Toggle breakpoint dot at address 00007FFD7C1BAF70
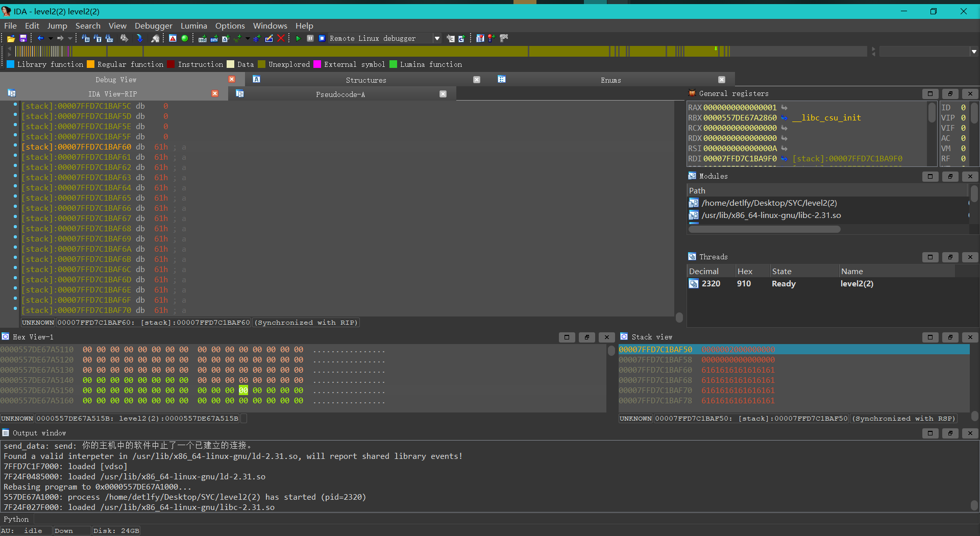Image resolution: width=980 pixels, height=536 pixels. [x=15, y=309]
